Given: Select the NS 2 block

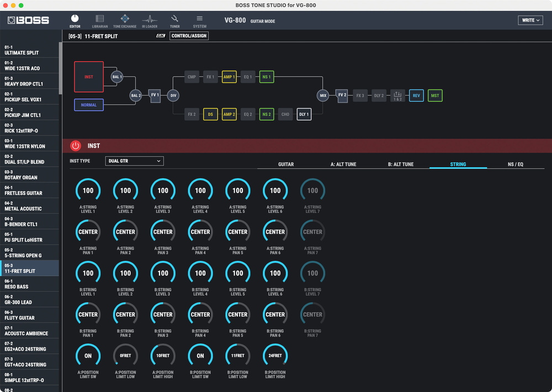Looking at the screenshot, I should [267, 114].
